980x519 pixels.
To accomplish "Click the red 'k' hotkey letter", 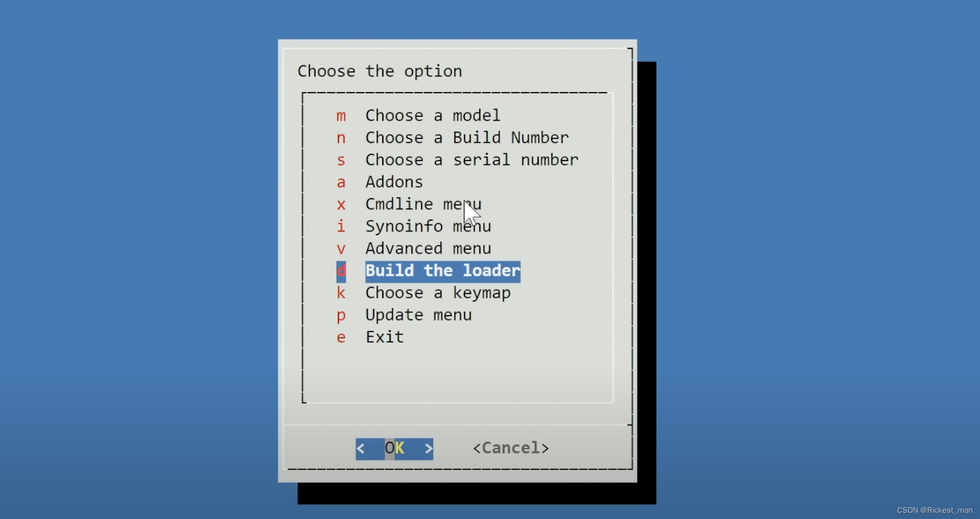I will [x=341, y=293].
